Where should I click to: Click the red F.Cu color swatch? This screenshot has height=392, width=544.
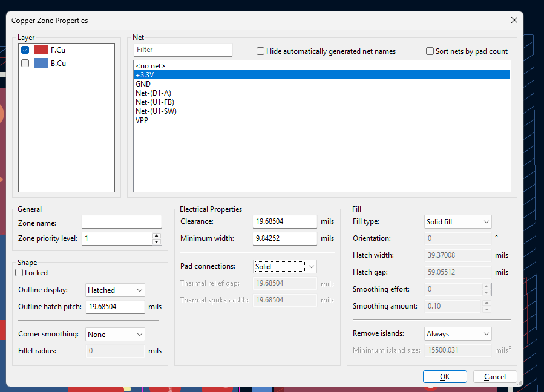41,50
